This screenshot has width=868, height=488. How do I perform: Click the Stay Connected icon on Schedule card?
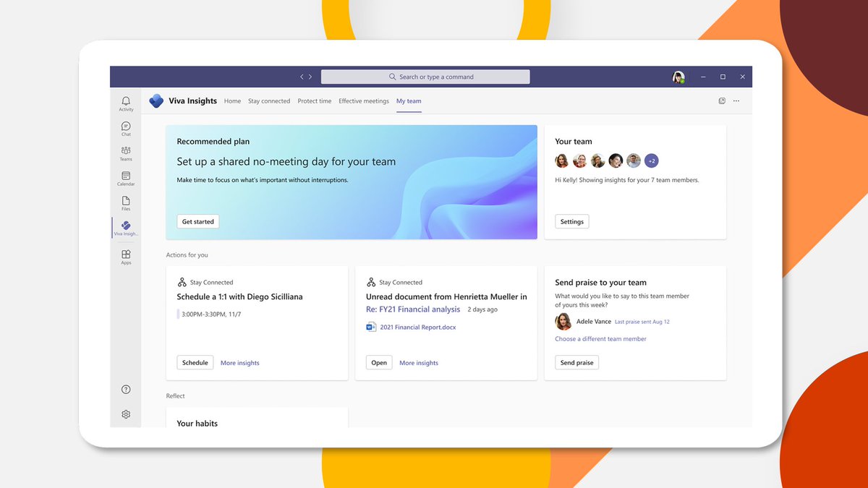182,282
